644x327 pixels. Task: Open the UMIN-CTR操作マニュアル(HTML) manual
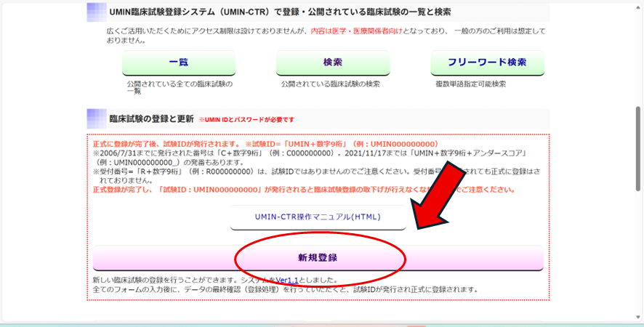coord(318,217)
